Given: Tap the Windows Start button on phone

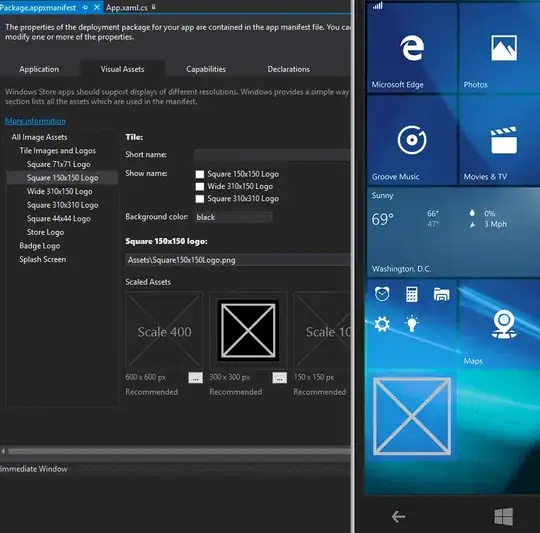Looking at the screenshot, I should coord(503,516).
